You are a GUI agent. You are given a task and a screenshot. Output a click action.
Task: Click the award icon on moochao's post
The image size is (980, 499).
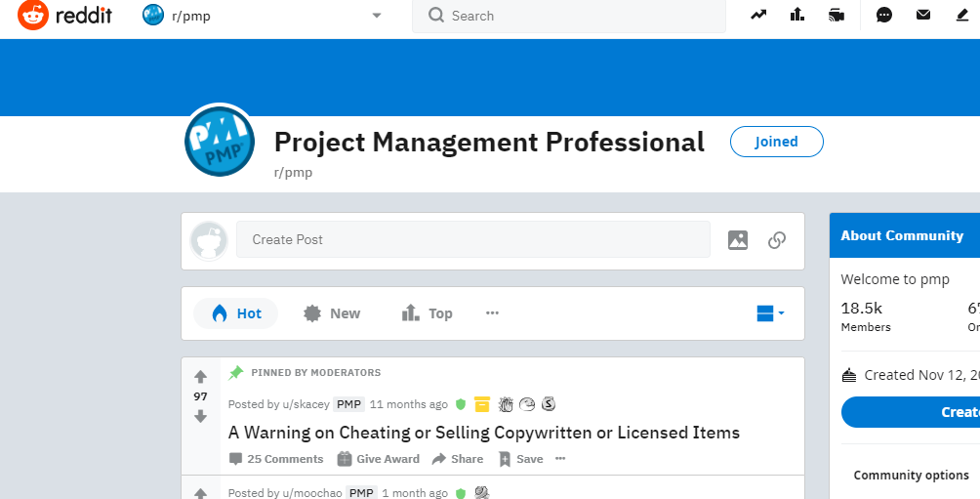482,492
